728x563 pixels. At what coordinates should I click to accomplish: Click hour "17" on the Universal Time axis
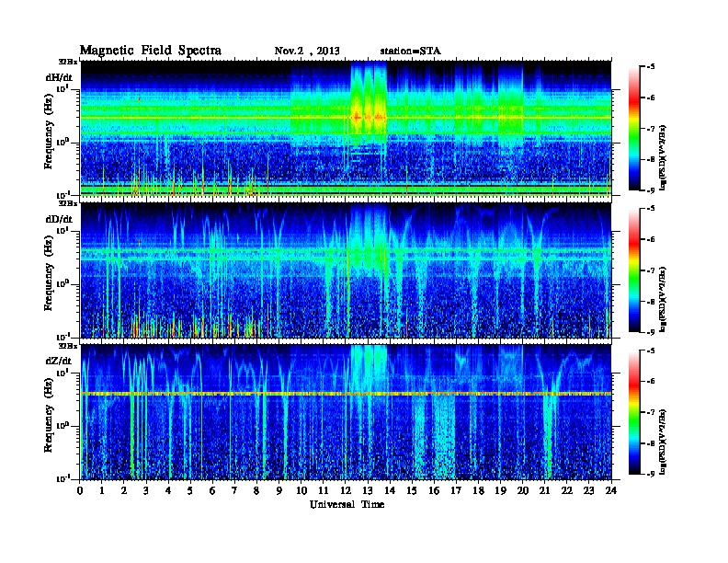[x=457, y=490]
